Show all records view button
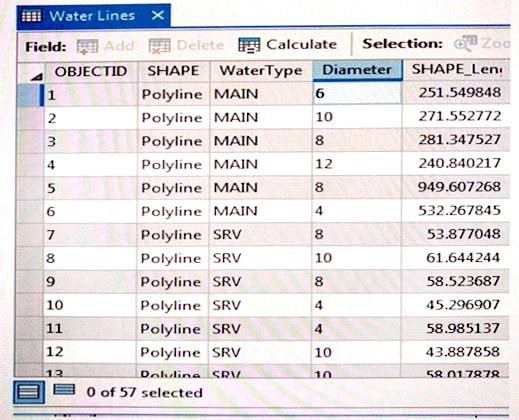The height and width of the screenshot is (420, 519). (29, 392)
